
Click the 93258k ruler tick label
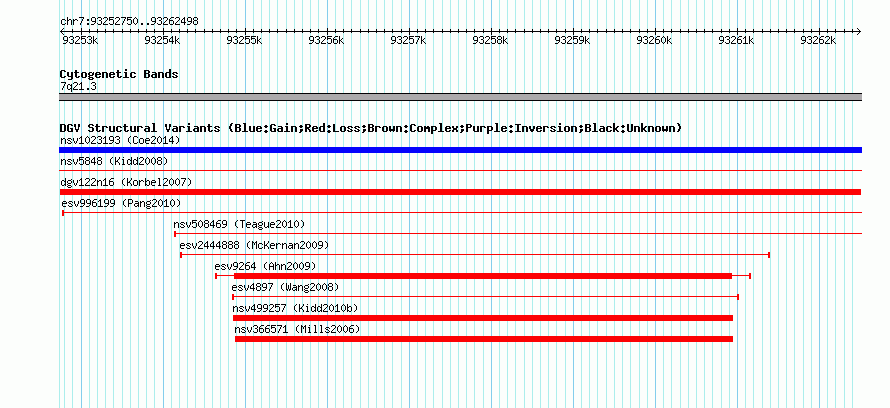coord(490,40)
